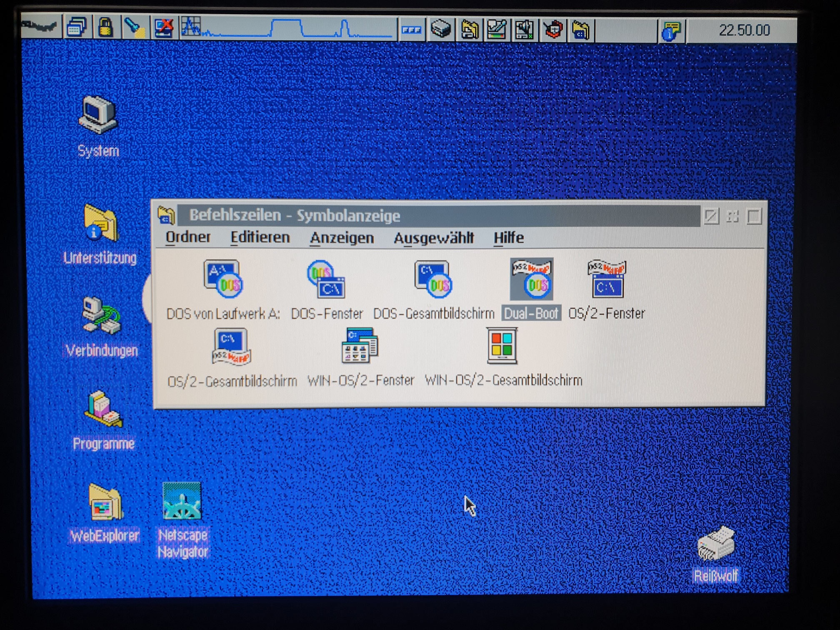Open the window list icon in WarpCenter

(77, 27)
